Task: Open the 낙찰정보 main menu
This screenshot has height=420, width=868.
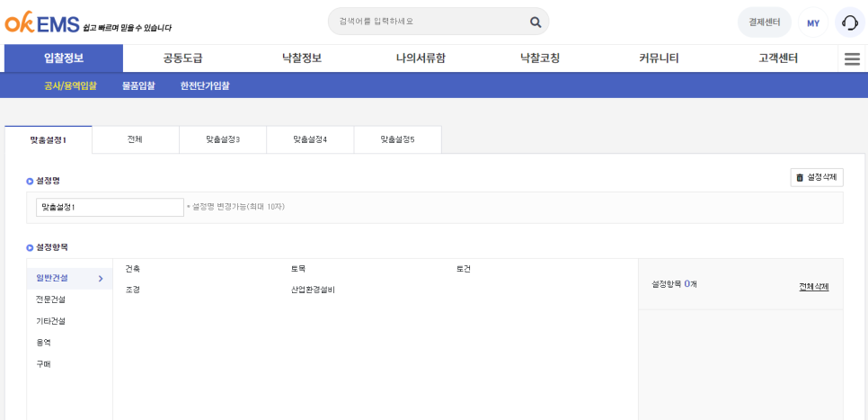Action: coord(302,58)
